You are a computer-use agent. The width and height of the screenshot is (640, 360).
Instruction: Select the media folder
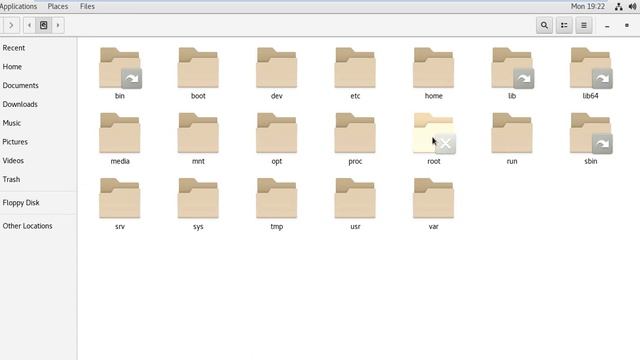pyautogui.click(x=120, y=133)
